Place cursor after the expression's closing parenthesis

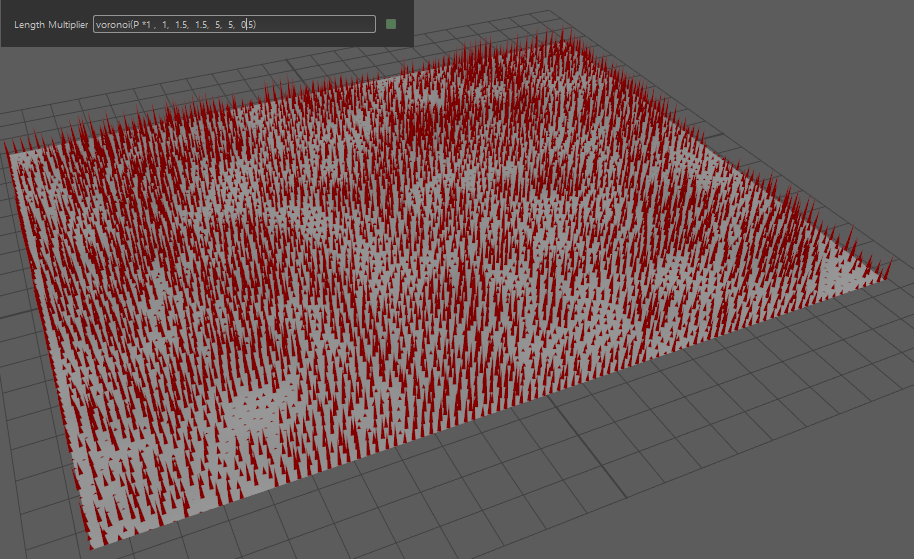pyautogui.click(x=257, y=24)
